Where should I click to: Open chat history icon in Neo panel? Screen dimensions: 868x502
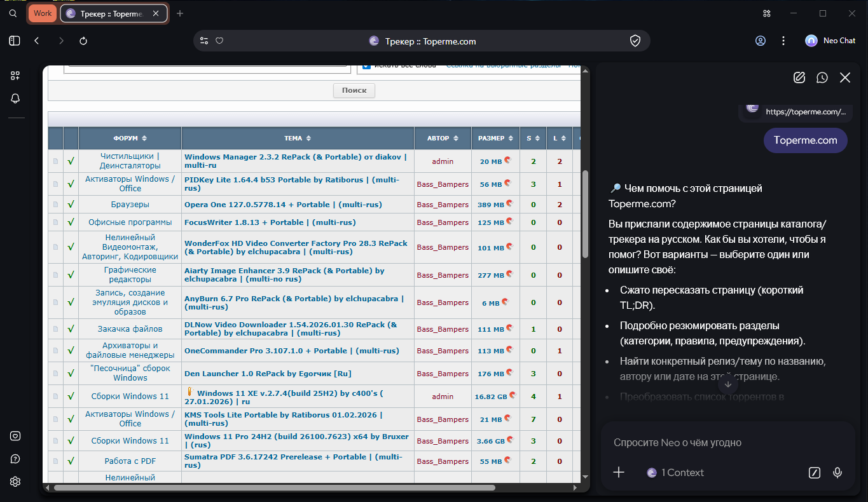pyautogui.click(x=822, y=78)
